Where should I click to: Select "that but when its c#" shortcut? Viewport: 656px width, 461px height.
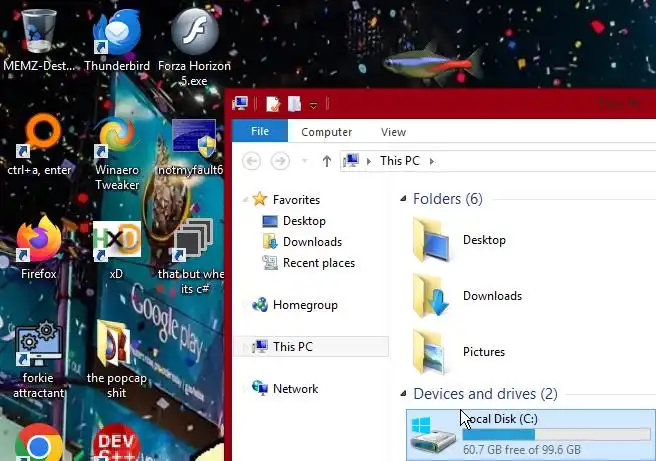pyautogui.click(x=194, y=238)
